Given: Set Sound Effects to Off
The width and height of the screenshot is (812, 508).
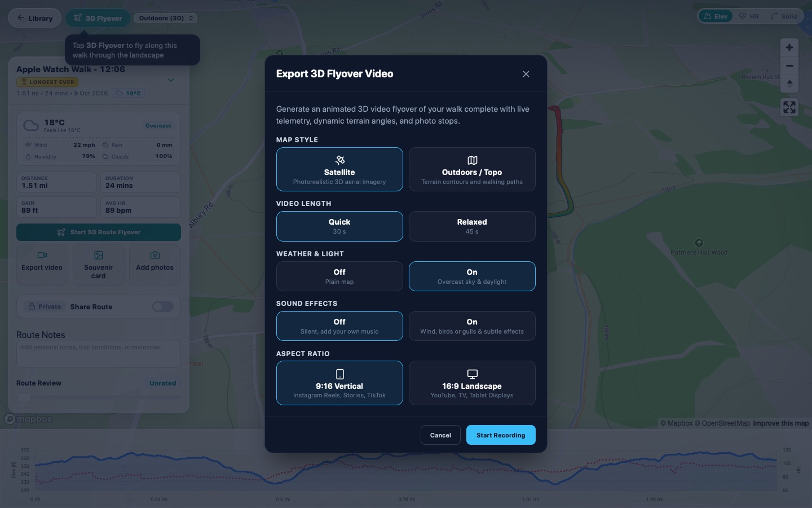Looking at the screenshot, I should click(x=339, y=326).
